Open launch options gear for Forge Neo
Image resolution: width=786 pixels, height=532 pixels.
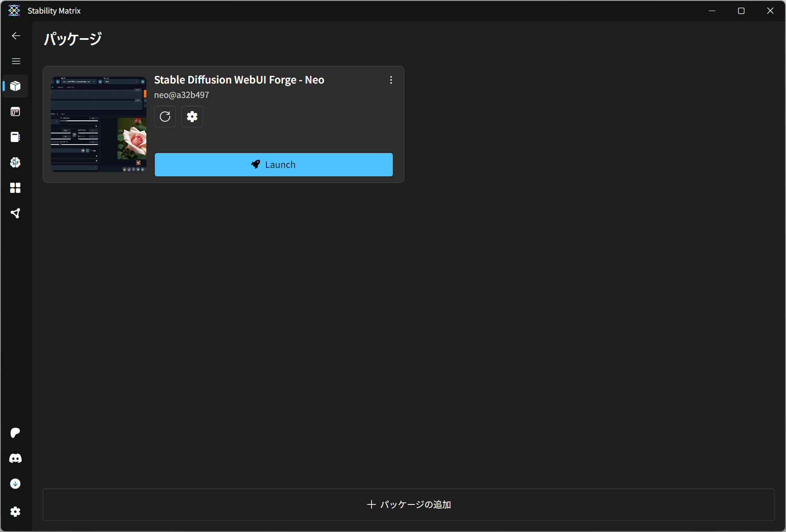coord(192,117)
